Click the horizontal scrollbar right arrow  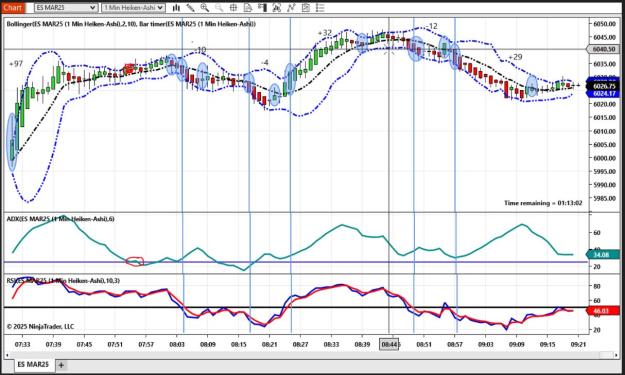[x=617, y=355]
